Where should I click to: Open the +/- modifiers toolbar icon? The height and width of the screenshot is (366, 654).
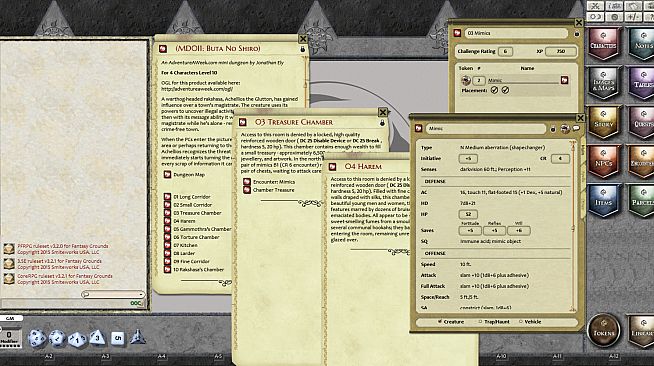(x=634, y=17)
